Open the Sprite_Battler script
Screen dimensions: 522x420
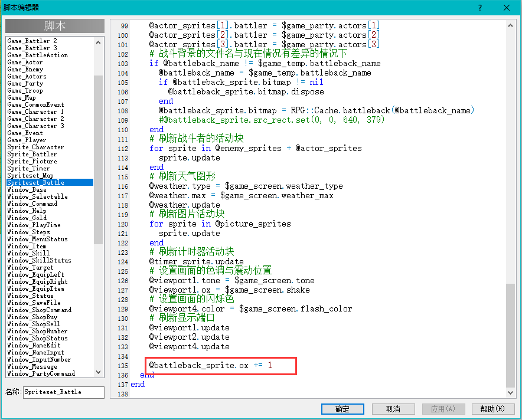(x=32, y=154)
